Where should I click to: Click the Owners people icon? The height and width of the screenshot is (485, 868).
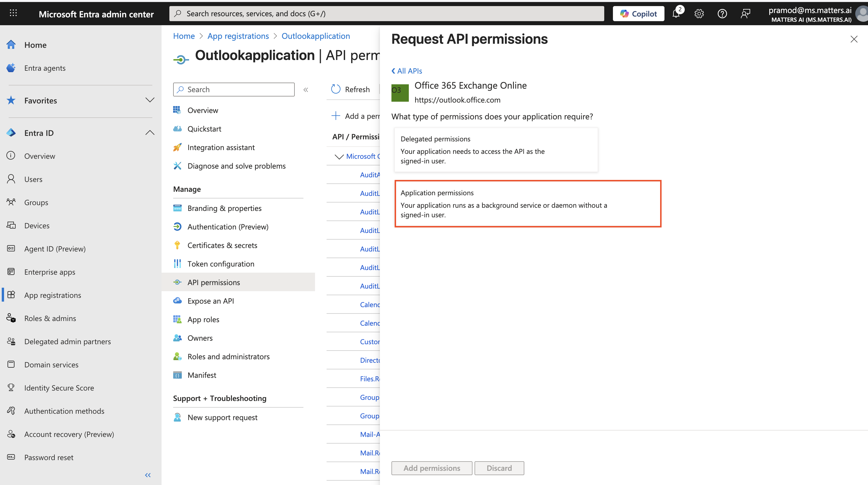(x=177, y=338)
